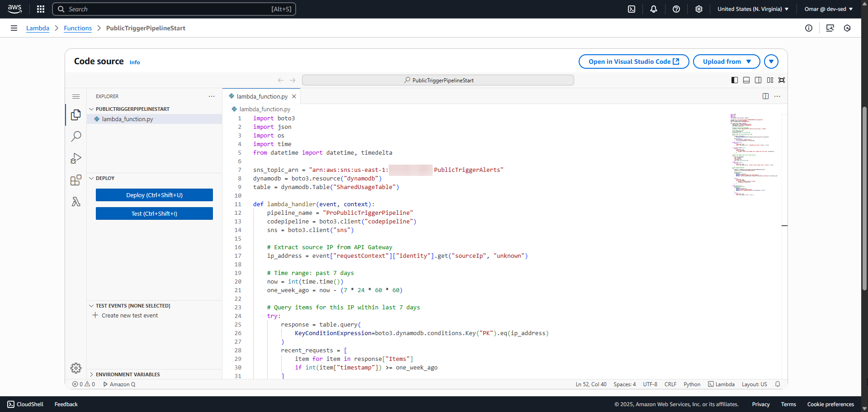The height and width of the screenshot is (412, 868).
Task: Toggle the editor full screen icon
Action: click(x=782, y=80)
